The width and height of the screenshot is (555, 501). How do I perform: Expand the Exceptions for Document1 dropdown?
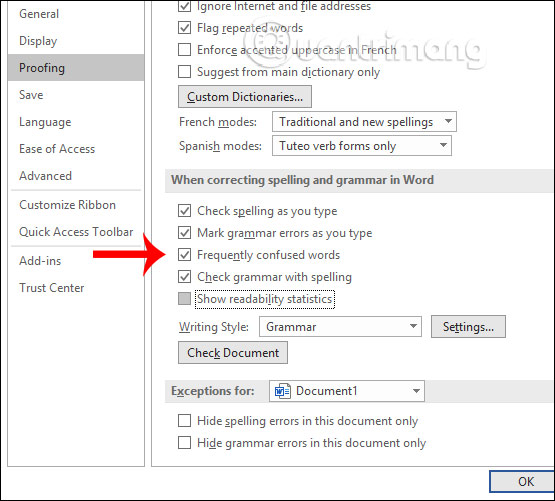(347, 391)
